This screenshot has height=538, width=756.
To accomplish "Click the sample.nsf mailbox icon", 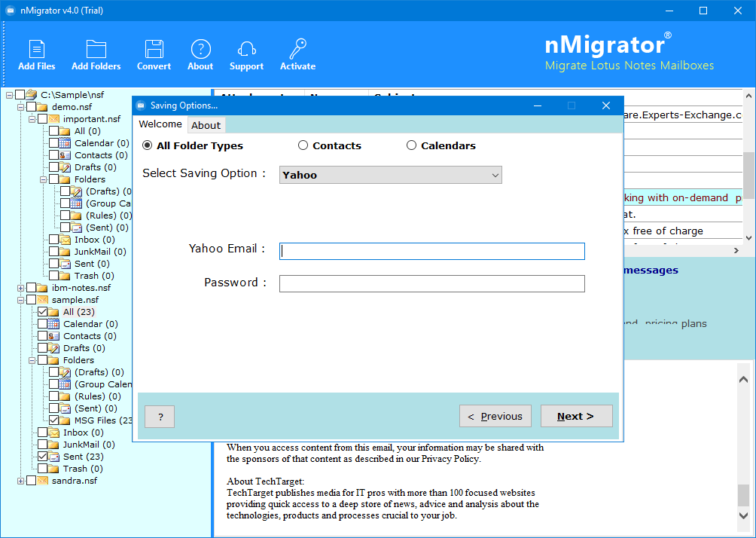I will (42, 300).
